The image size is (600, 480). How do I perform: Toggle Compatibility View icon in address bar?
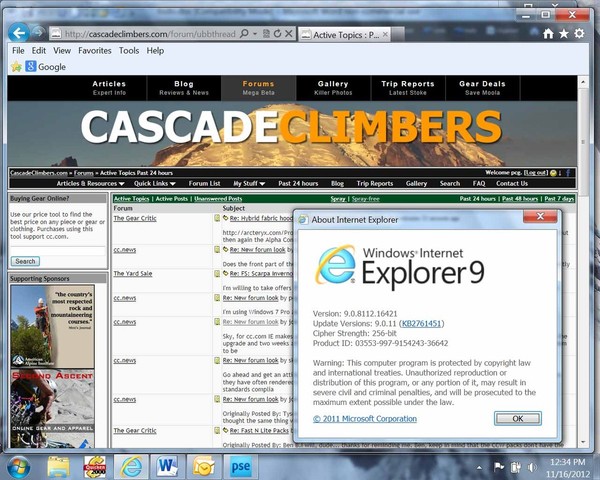pos(266,34)
